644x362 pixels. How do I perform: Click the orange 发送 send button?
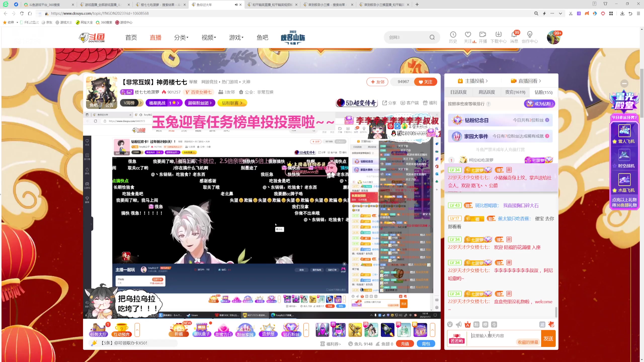[548, 338]
